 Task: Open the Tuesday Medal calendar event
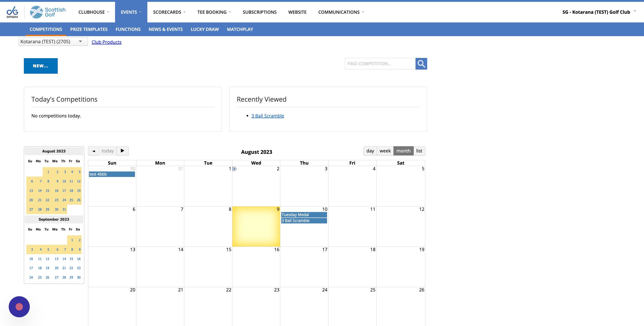click(304, 215)
